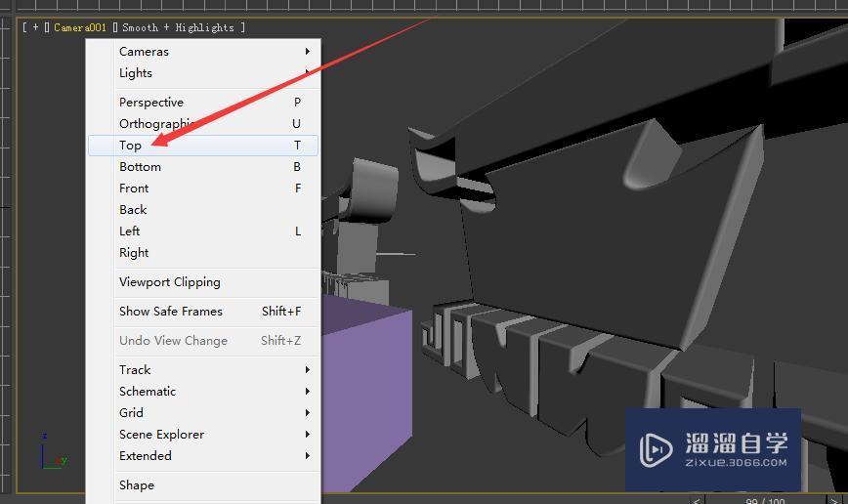Viewport: 848px width, 504px height.
Task: Open the Cameras submenu
Action: click(203, 52)
